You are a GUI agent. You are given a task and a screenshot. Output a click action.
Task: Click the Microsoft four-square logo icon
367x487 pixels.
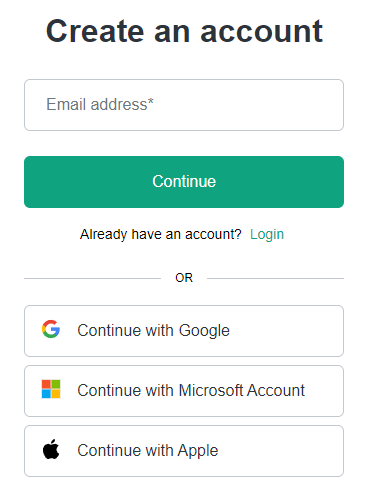(51, 389)
